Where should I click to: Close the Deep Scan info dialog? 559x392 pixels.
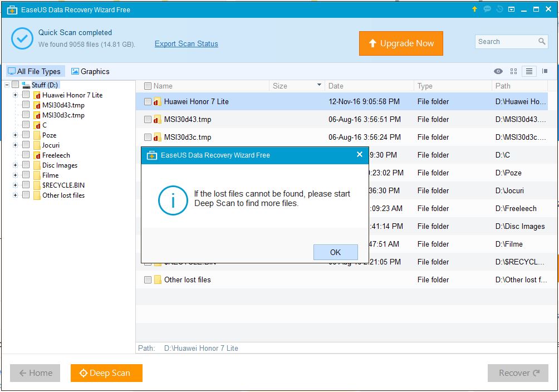(359, 155)
